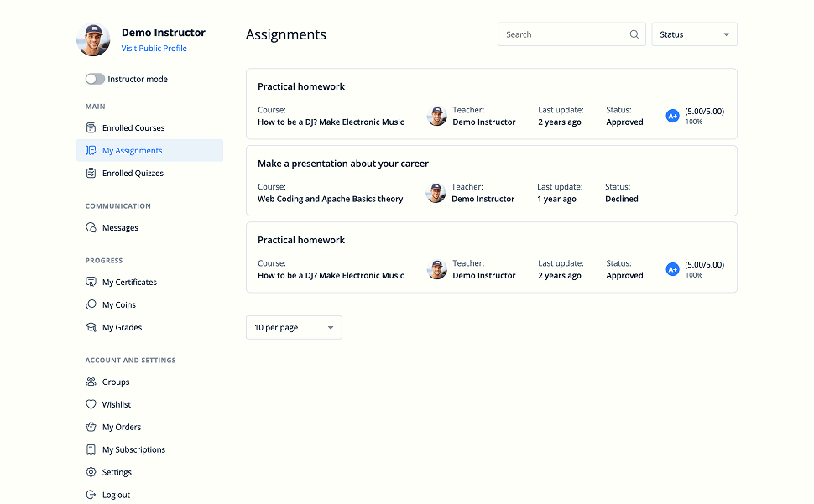Open Messages via its chat icon
This screenshot has height=504, width=814.
tap(91, 228)
